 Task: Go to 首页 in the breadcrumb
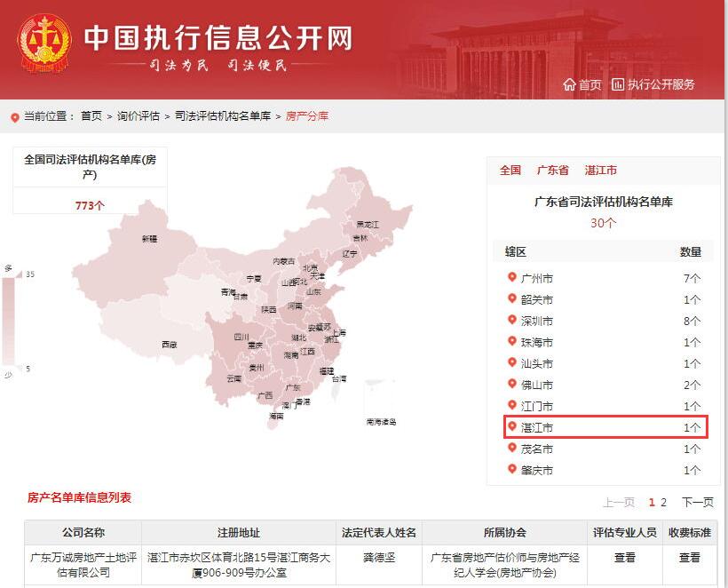click(91, 116)
